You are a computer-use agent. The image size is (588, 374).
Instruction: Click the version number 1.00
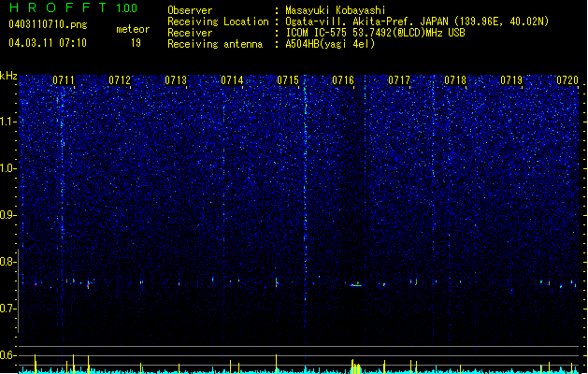pos(127,8)
